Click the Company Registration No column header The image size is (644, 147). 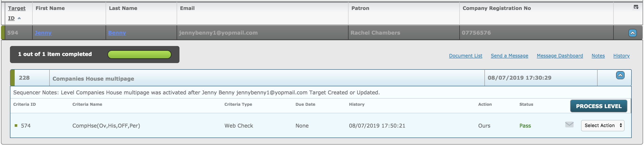coord(496,8)
